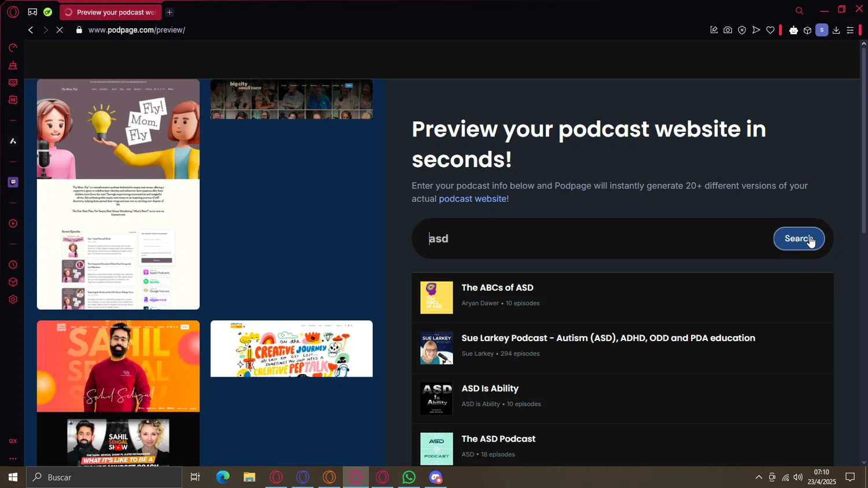Viewport: 868px width, 488px height.
Task: Open Settings gear in sidebar
Action: pyautogui.click(x=13, y=300)
